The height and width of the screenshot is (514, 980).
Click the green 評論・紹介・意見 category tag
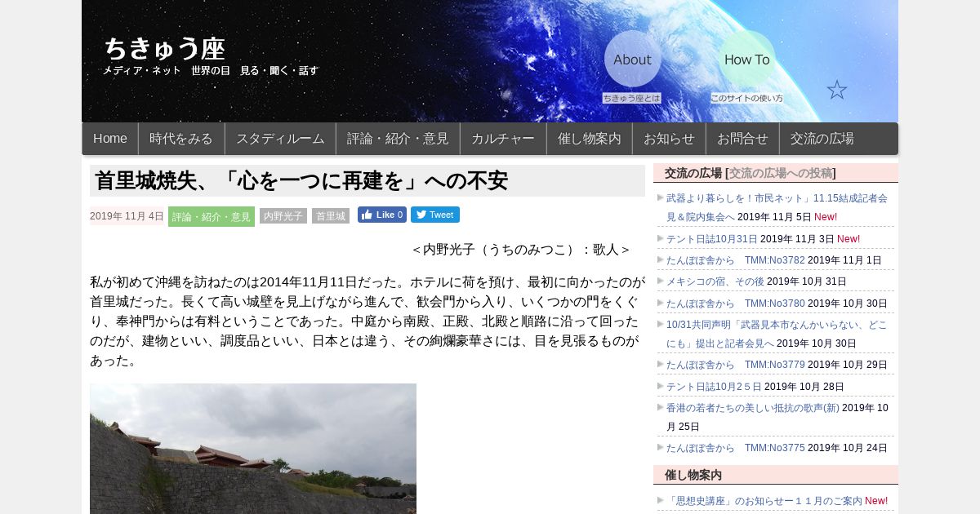pyautogui.click(x=212, y=216)
